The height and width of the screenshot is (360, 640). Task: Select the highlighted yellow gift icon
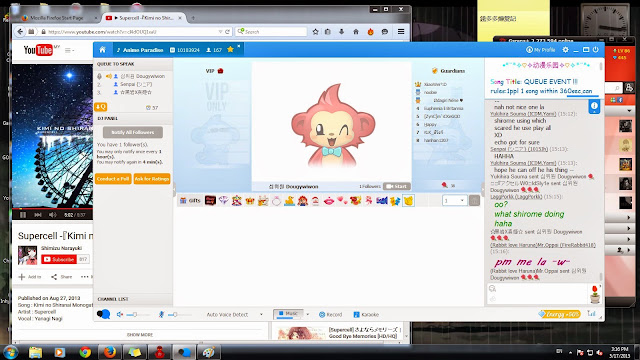[408, 200]
